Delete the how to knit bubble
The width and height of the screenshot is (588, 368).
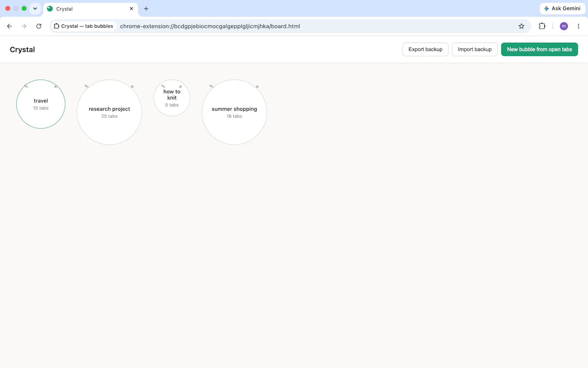180,87
